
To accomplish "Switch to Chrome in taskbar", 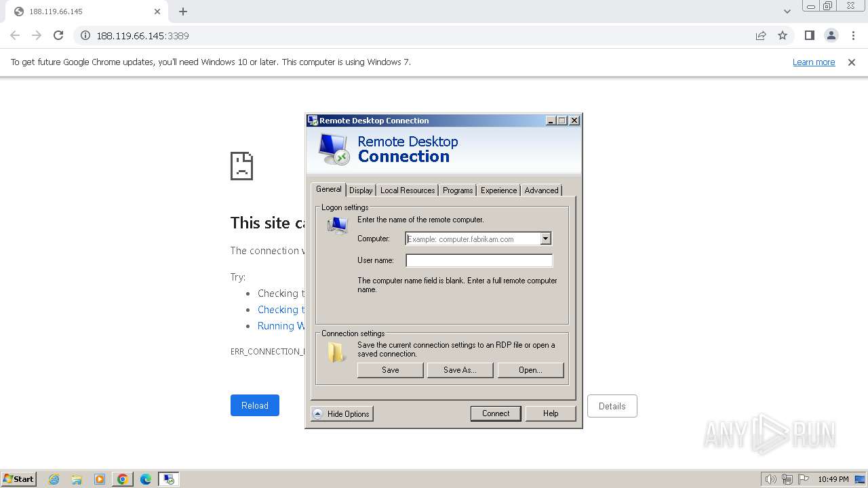I will [x=123, y=479].
